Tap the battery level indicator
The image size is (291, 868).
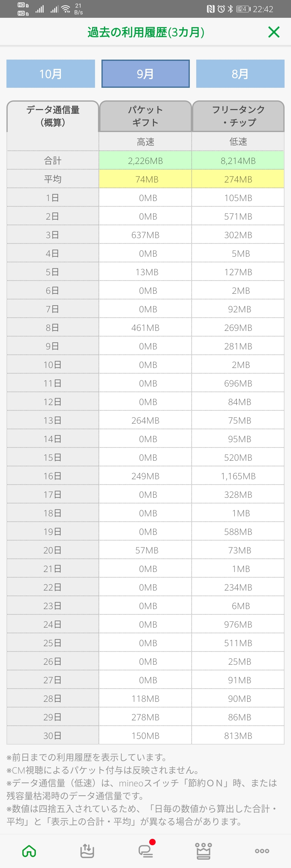[x=243, y=9]
